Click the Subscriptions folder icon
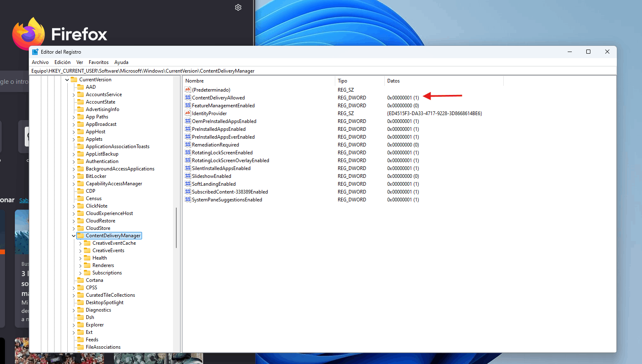 [x=87, y=273]
